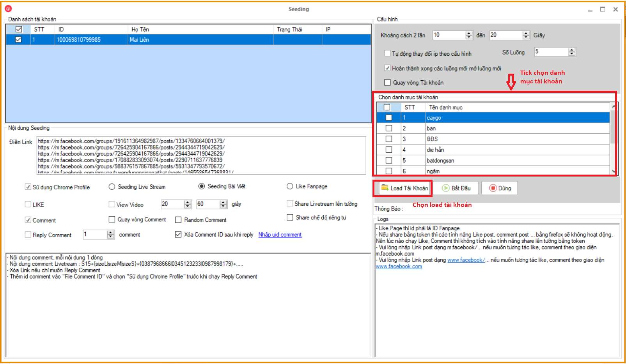Uncheck Xóa Comment ID sau khi reply
Viewport: 626px width, 364px height.
tap(178, 234)
